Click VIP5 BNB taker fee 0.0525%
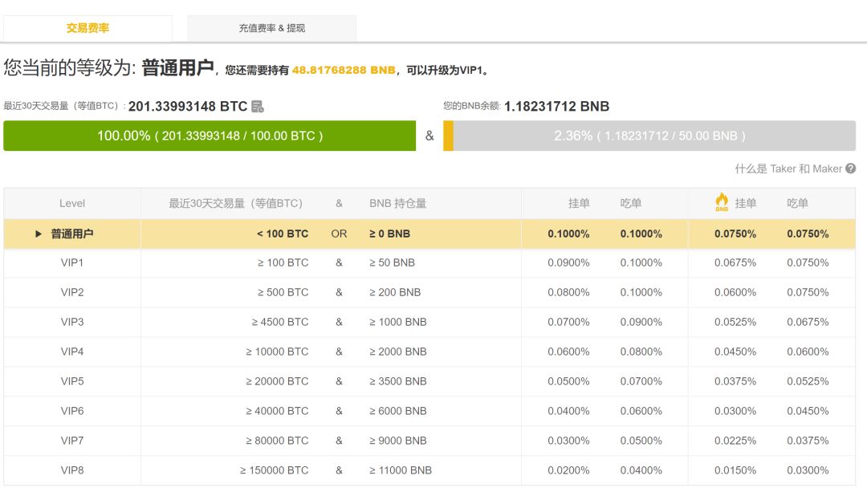The image size is (867, 504). (808, 381)
